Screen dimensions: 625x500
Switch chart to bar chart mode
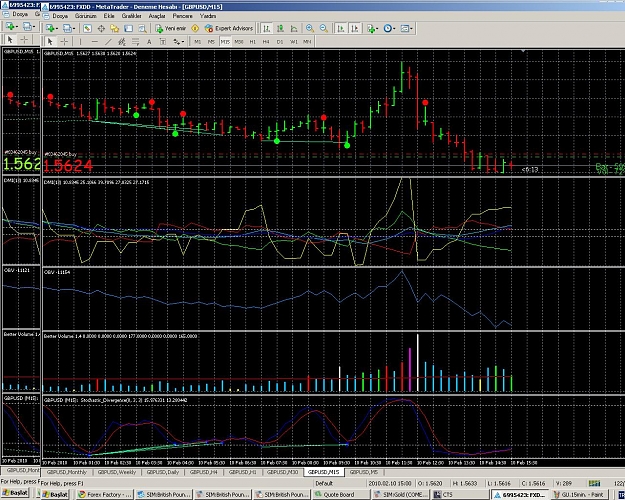[x=266, y=28]
